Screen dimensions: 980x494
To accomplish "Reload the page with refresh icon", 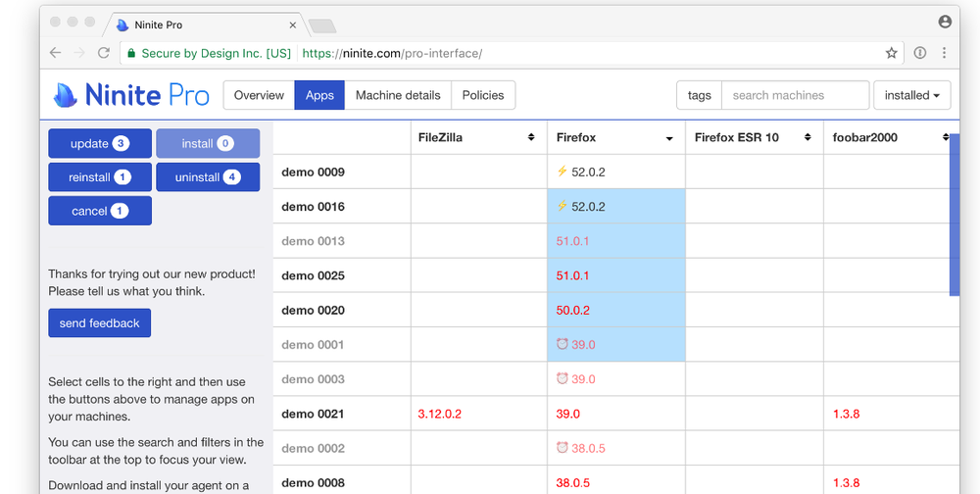I will [x=104, y=53].
